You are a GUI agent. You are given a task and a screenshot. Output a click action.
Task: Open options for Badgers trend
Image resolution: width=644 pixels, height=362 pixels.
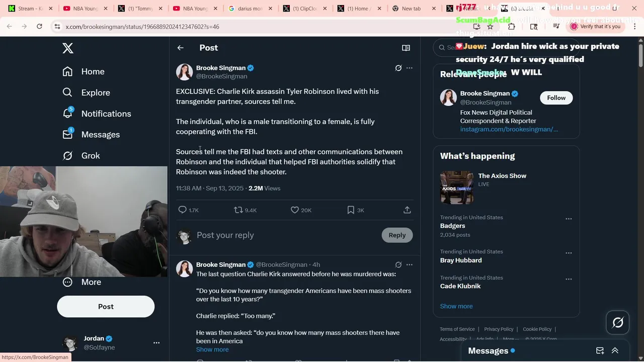point(569,219)
